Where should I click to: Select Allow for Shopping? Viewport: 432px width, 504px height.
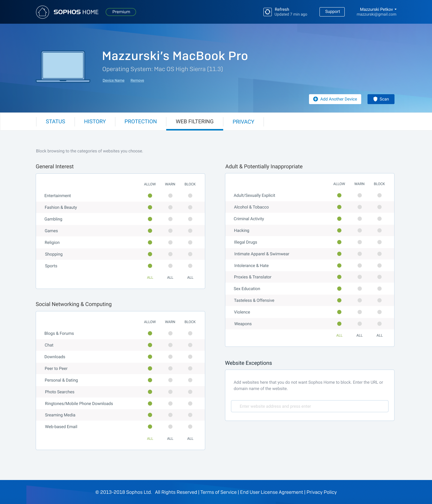150,254
